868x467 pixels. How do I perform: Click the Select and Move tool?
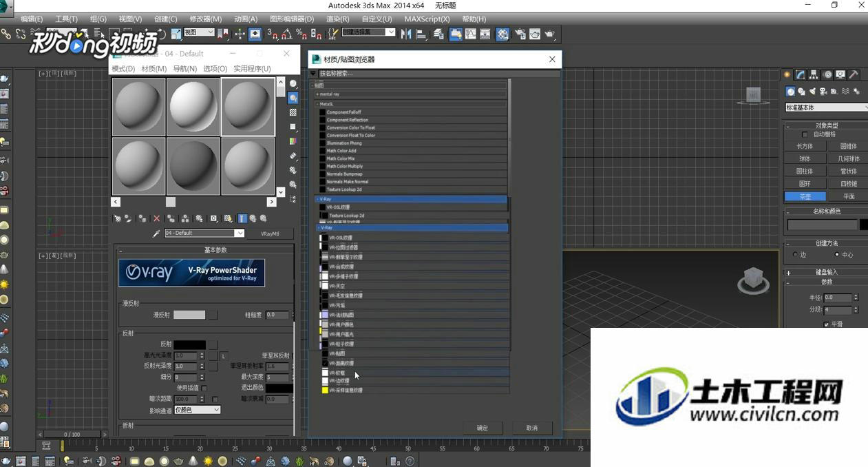coord(240,34)
